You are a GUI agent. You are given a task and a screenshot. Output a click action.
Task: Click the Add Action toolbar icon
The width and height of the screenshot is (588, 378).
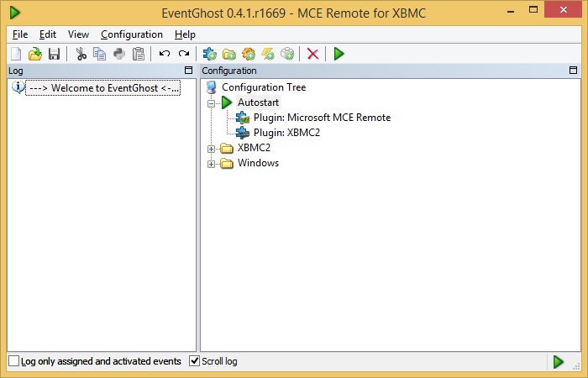pyautogui.click(x=287, y=54)
